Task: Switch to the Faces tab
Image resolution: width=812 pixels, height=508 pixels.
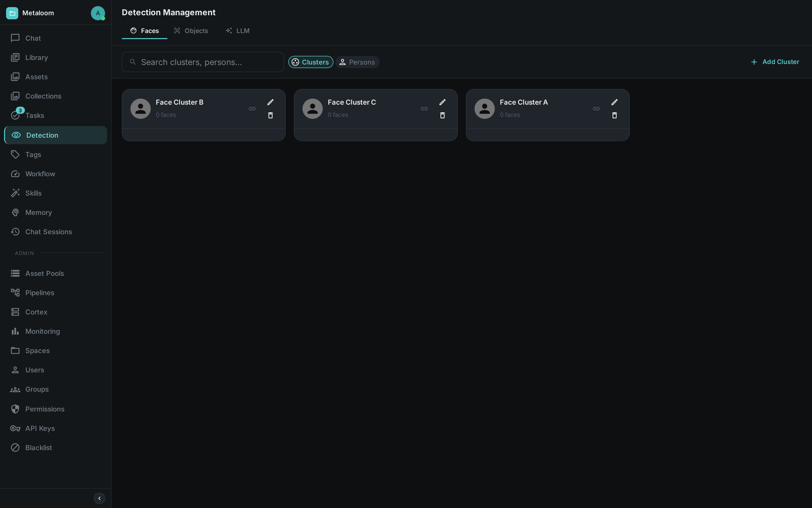Action: 145,31
